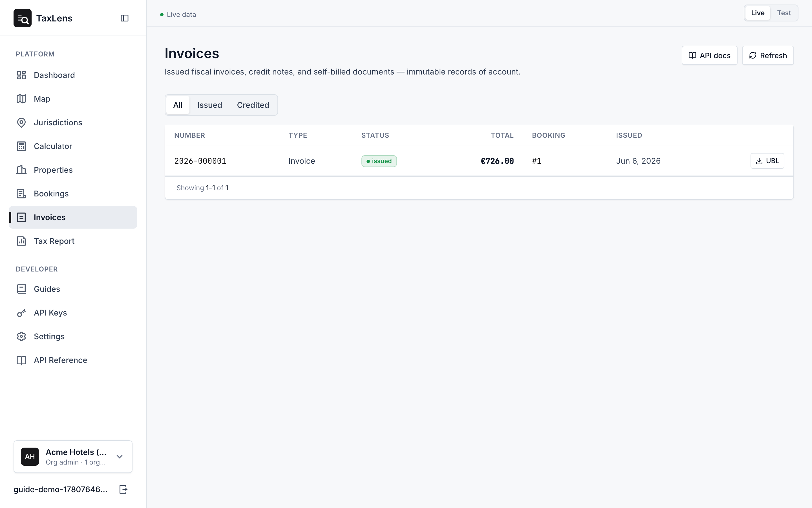Open Settings page

[x=73, y=336]
